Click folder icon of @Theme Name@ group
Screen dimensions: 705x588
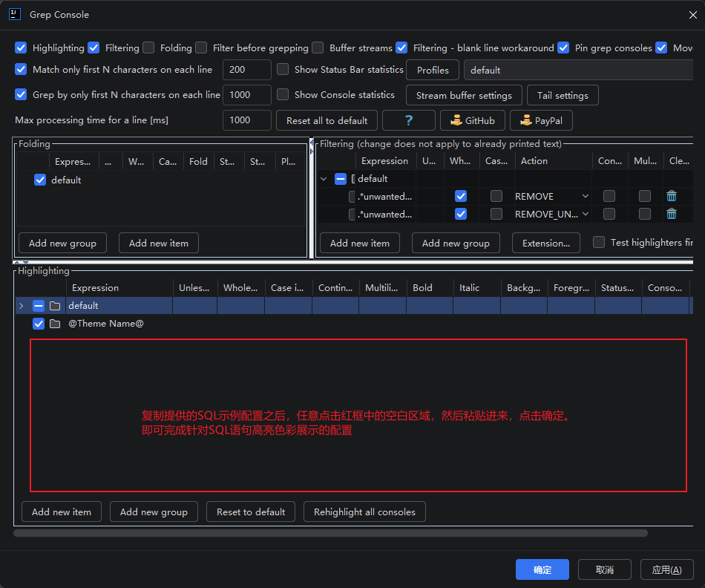click(55, 324)
